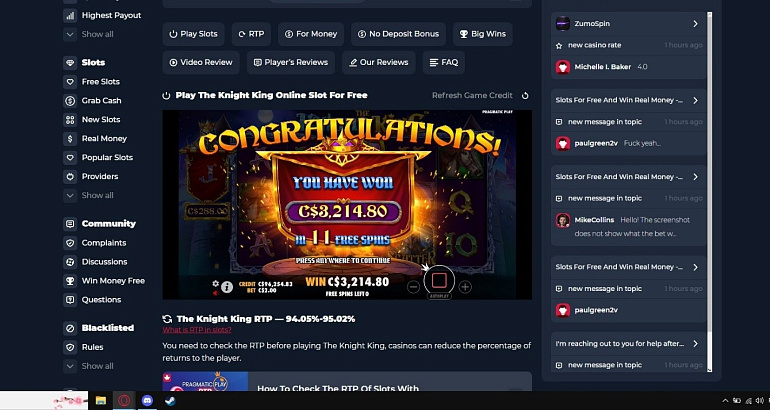Click the slot info 'i' icon
This screenshot has height=410, width=770.
(227, 287)
